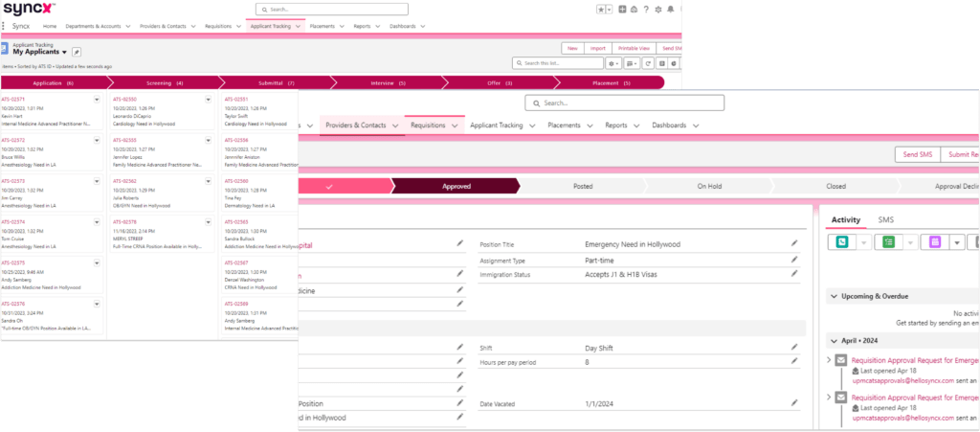Pin the My Applicants list view
The width and height of the screenshot is (980, 432).
pyautogui.click(x=77, y=51)
